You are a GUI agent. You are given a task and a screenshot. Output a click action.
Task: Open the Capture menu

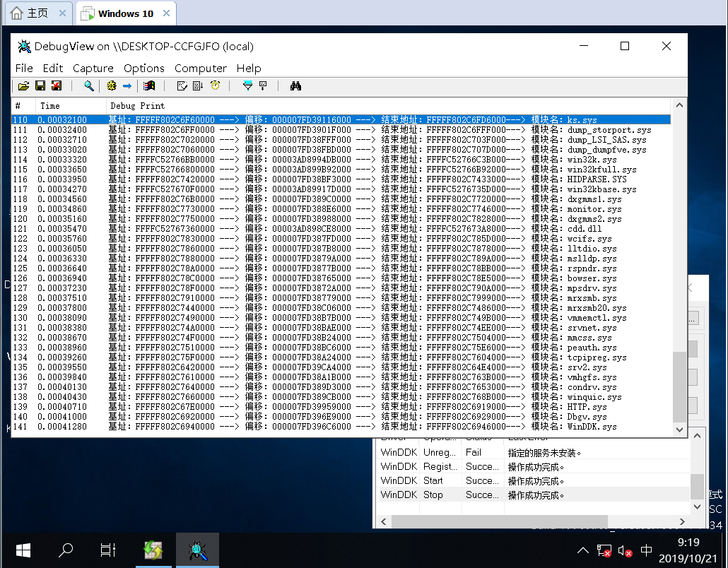(x=93, y=69)
